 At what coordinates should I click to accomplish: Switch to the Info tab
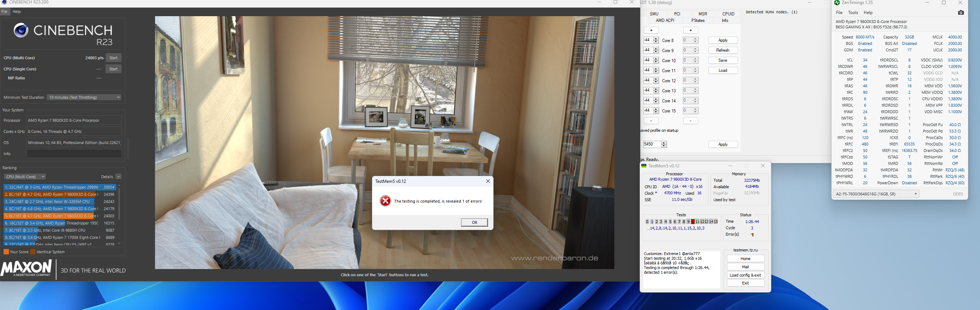[x=725, y=20]
